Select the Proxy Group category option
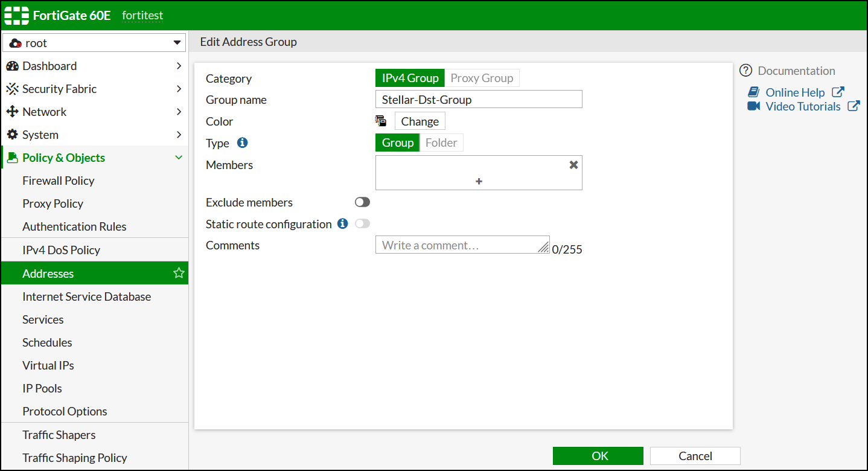This screenshot has width=868, height=471. point(482,78)
